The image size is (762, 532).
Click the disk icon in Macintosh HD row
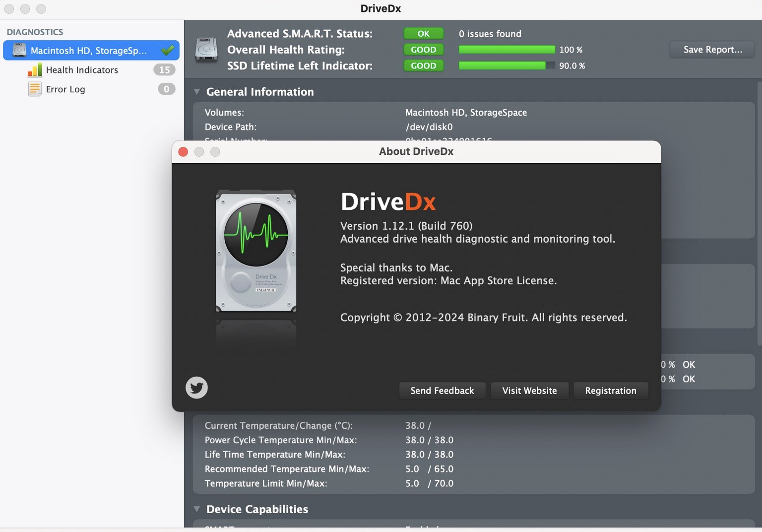click(x=19, y=50)
